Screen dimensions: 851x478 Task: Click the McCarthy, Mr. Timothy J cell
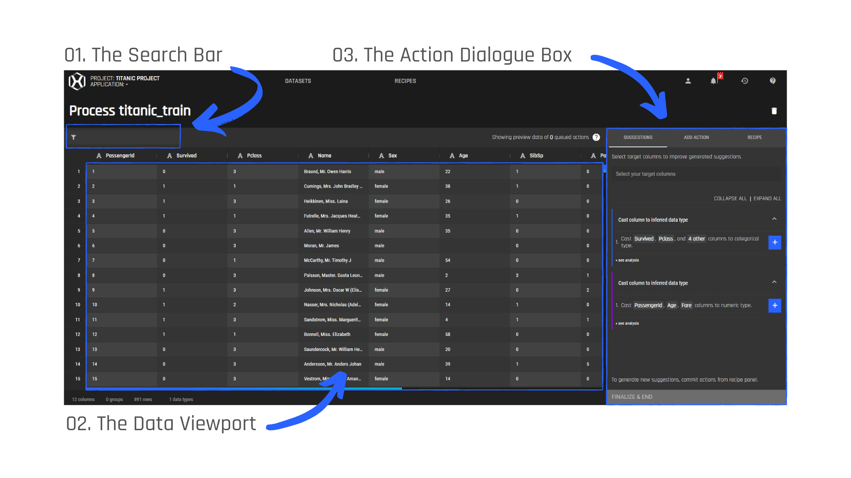(x=333, y=260)
